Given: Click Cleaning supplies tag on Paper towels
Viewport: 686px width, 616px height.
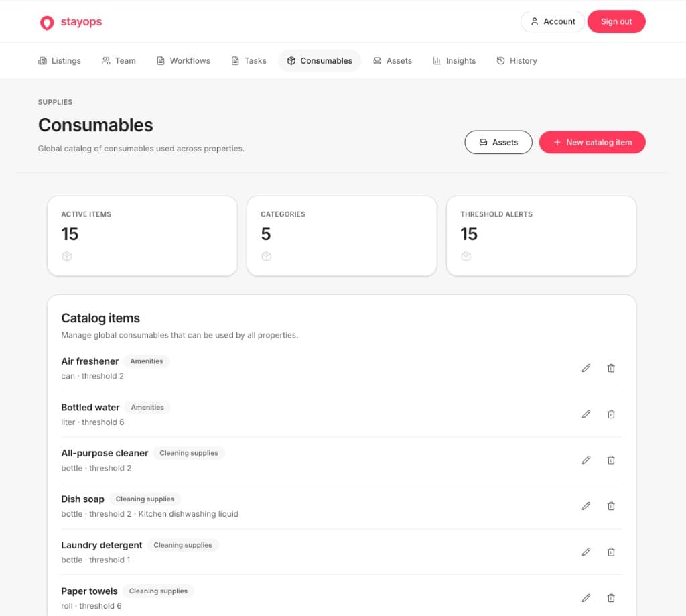Looking at the screenshot, I should [158, 591].
